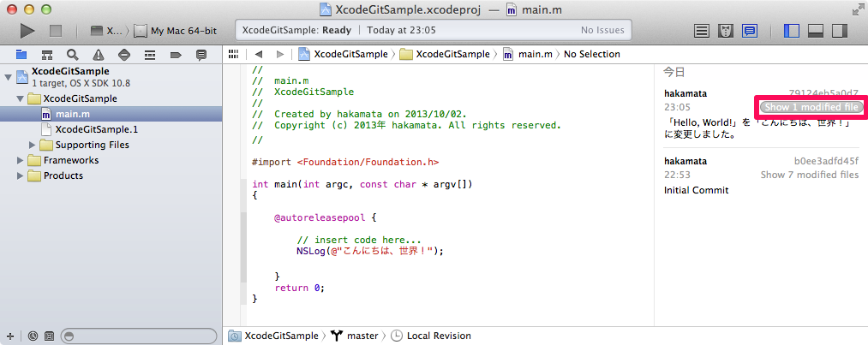This screenshot has width=868, height=345.
Task: Toggle the right Utilities pane
Action: 840,31
